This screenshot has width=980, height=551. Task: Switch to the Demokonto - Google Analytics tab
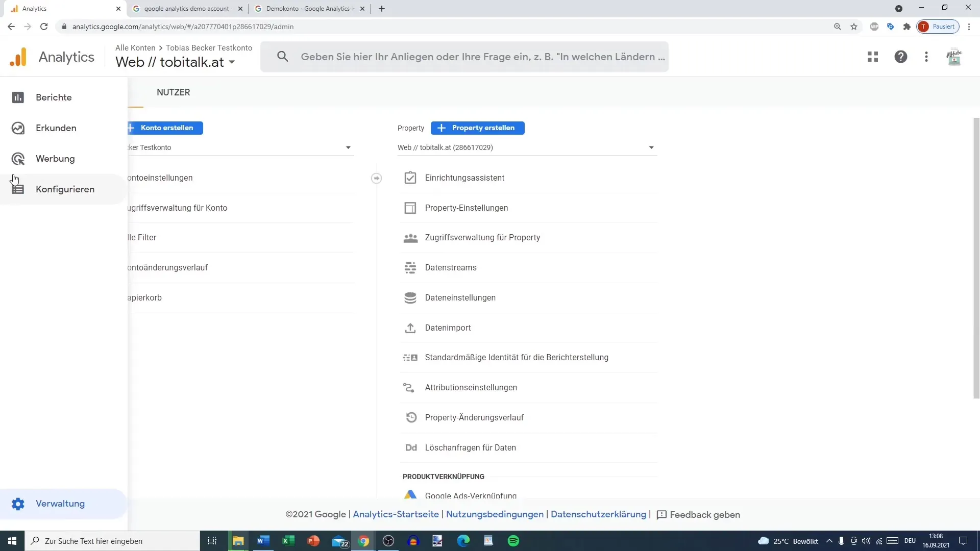[x=309, y=9]
